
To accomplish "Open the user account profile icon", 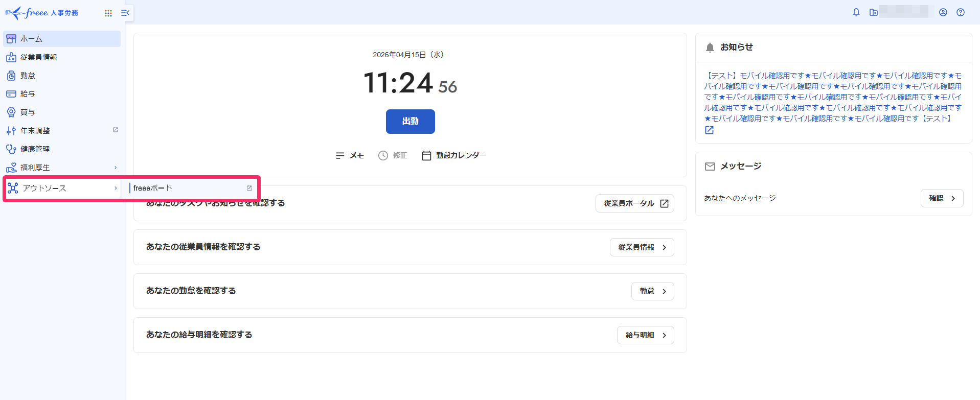I will 943,12.
